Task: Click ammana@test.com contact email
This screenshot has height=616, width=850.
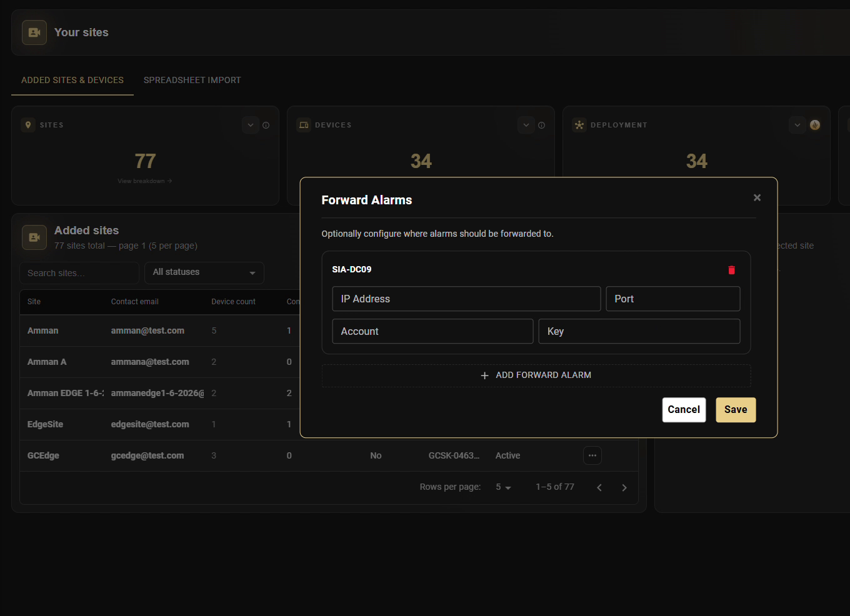Action: [x=150, y=362]
